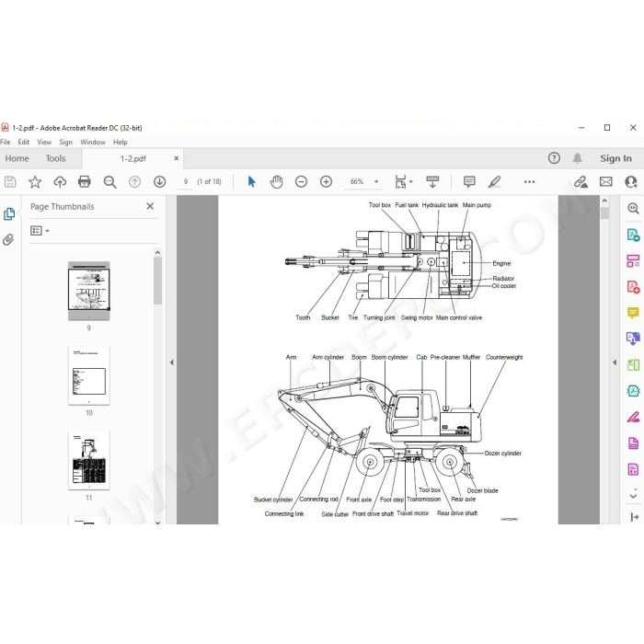Expand more tools chevron in right pane

click(x=633, y=496)
